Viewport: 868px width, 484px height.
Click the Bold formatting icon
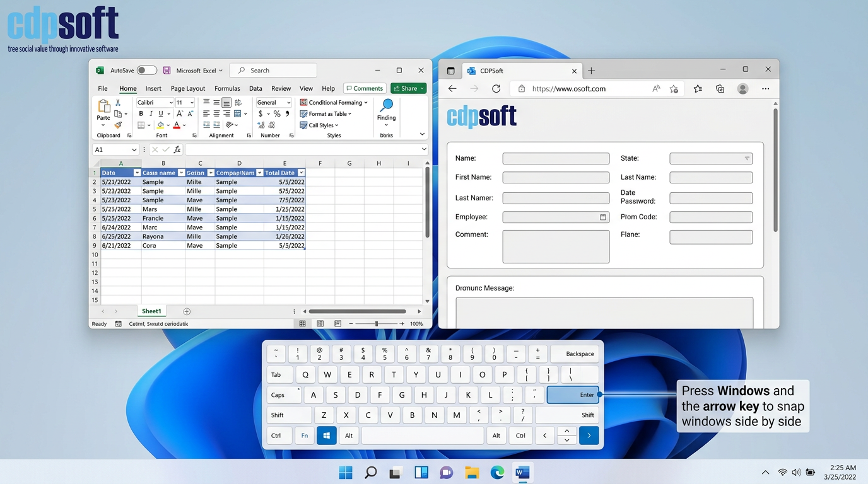pyautogui.click(x=141, y=113)
